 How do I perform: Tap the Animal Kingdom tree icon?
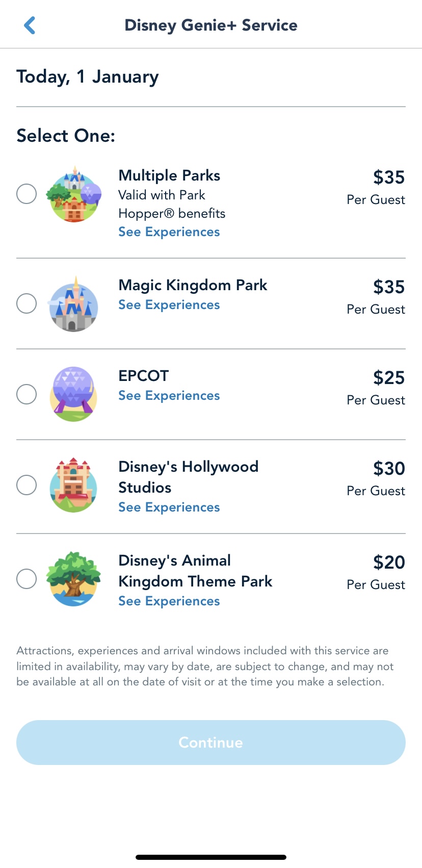tap(73, 579)
